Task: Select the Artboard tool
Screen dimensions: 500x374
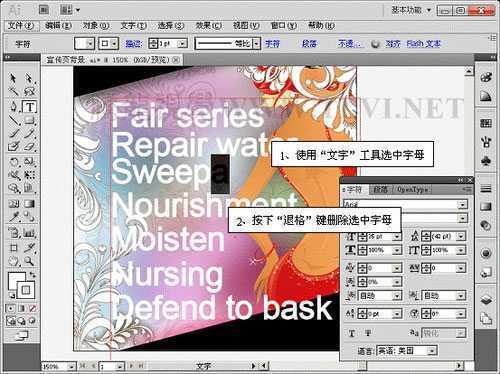Action: pos(13,248)
